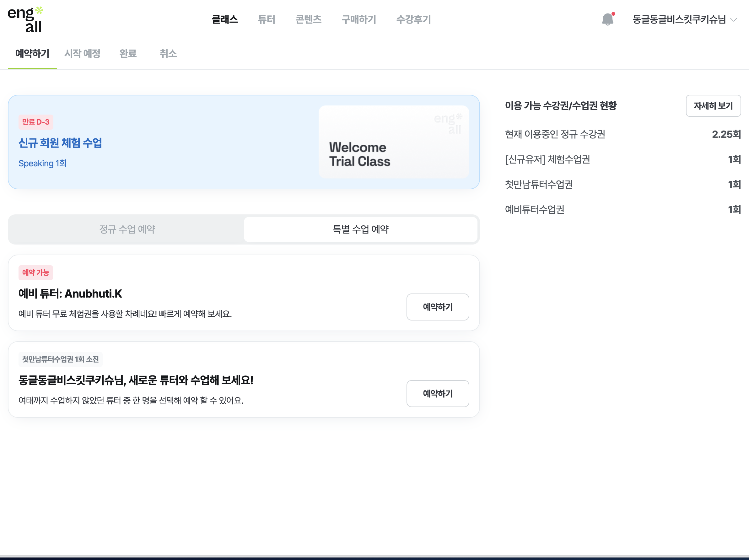Viewport: 749px width, 560px height.
Task: Book the 예비 튜터 Anubhuti.K class
Action: point(438,307)
